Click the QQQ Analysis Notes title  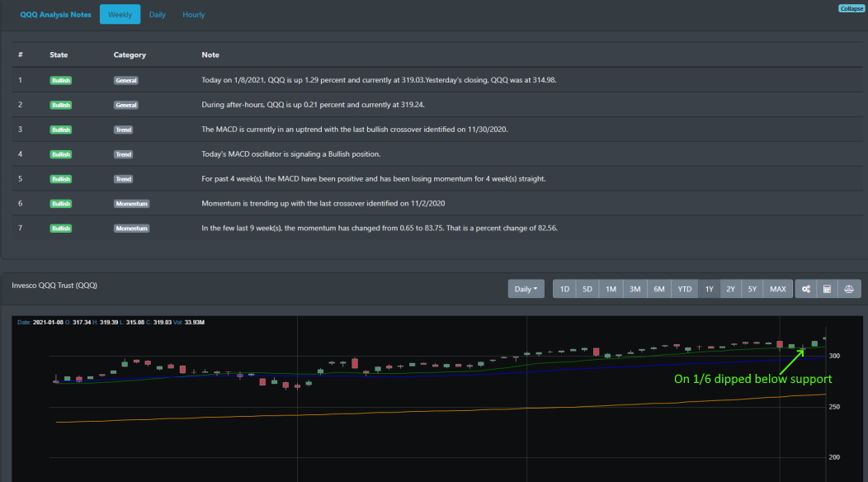[x=55, y=14]
